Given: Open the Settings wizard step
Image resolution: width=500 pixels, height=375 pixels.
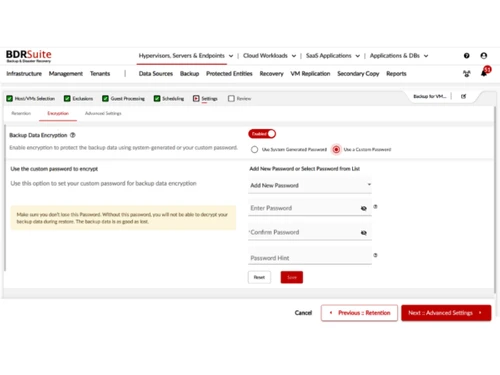Looking at the screenshot, I should (x=205, y=99).
